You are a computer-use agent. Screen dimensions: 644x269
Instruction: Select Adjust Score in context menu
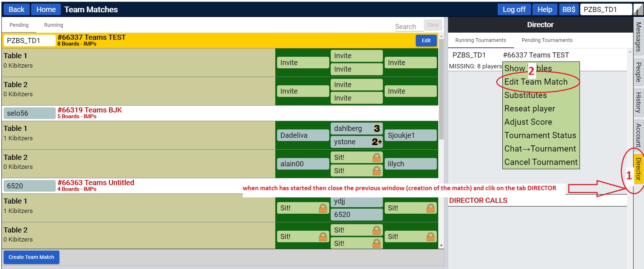(x=528, y=122)
